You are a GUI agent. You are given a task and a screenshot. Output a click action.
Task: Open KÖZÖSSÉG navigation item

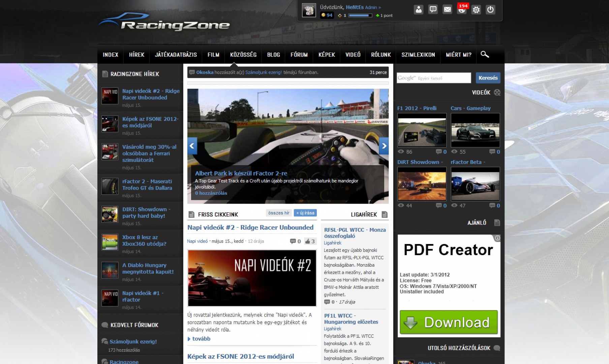click(243, 55)
